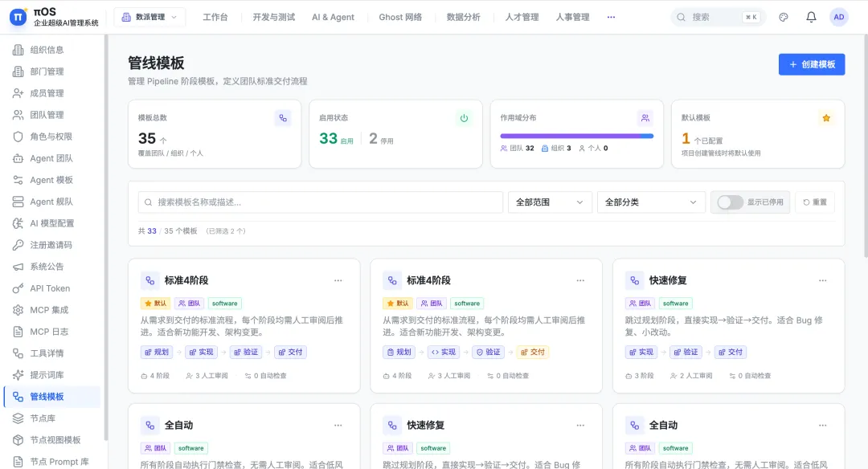Open the 全部分类 filter dropdown
This screenshot has height=469, width=868.
coord(650,202)
